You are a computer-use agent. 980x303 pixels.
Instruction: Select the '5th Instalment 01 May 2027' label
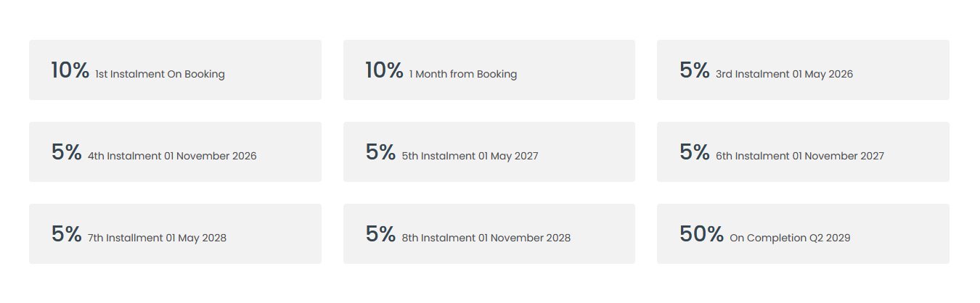click(470, 156)
